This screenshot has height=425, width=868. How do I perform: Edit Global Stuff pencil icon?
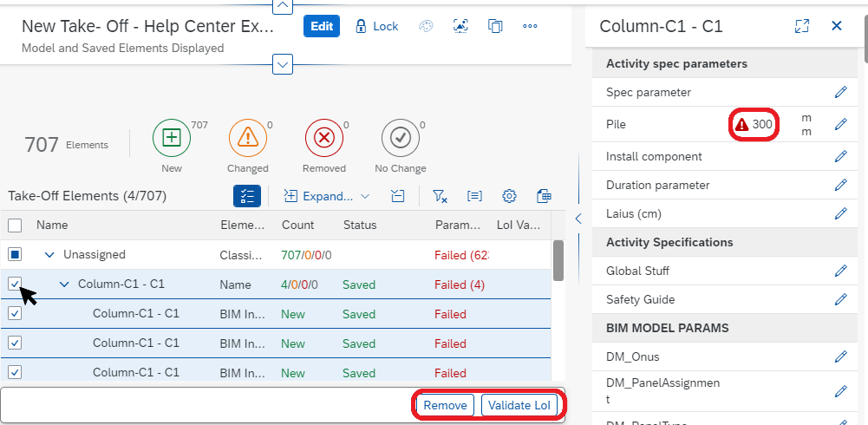coord(840,271)
